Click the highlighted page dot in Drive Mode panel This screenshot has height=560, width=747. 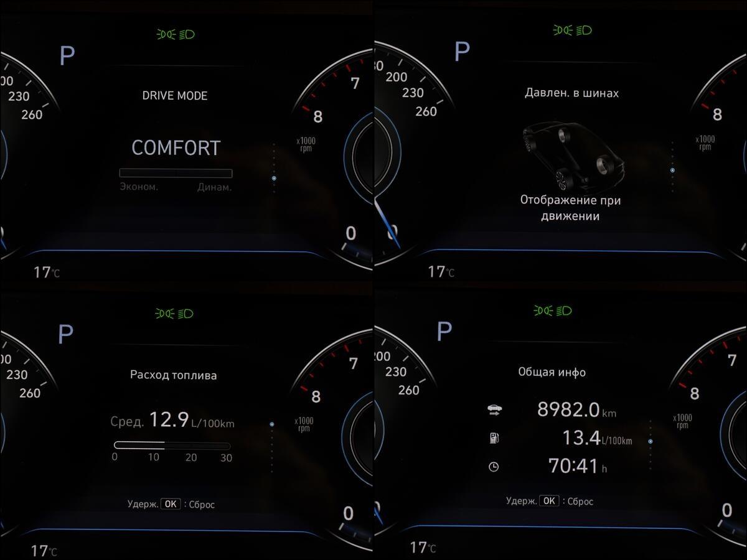(274, 179)
